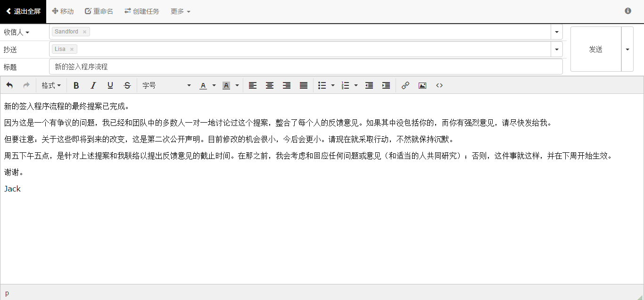644x300 pixels.
Task: Click the paragraph starting 周五下午五点
Action: tap(309, 156)
